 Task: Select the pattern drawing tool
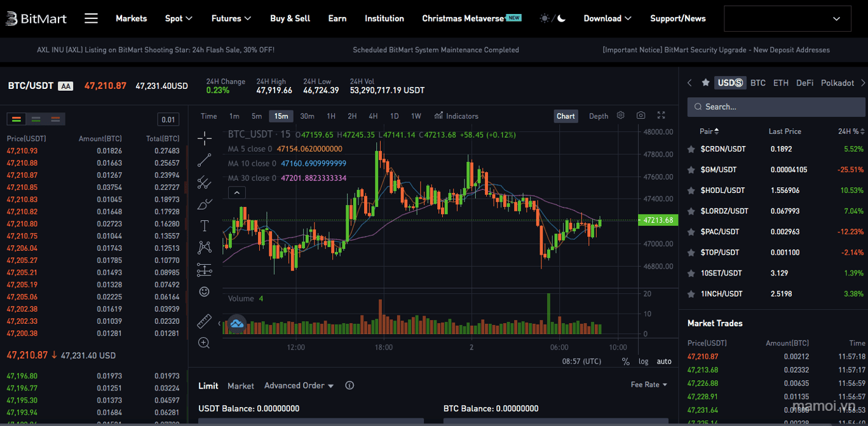pyautogui.click(x=205, y=248)
